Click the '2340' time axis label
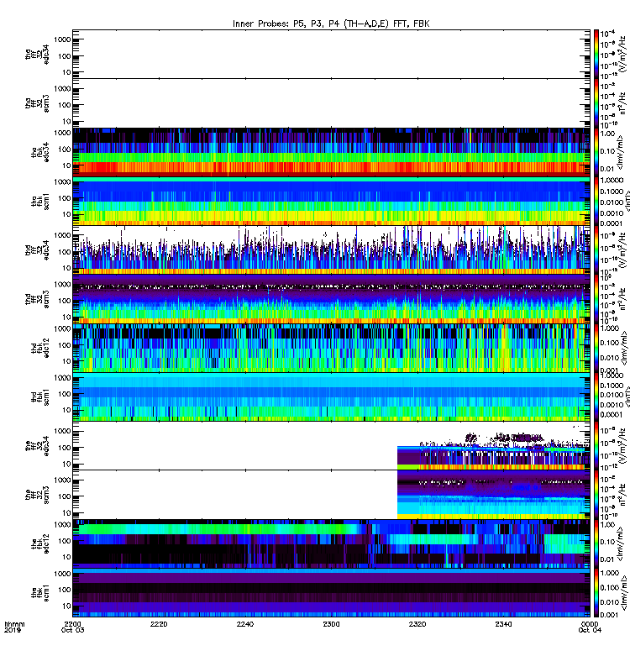 [x=503, y=624]
